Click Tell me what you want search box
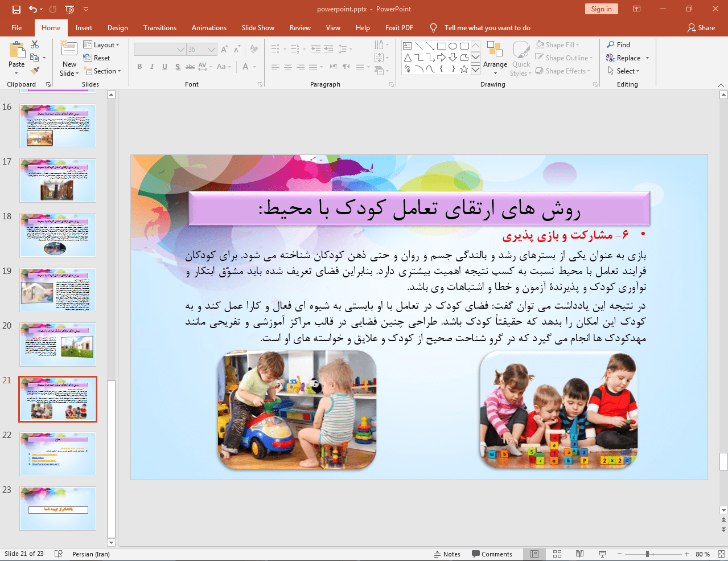The width and height of the screenshot is (728, 561). coord(487,28)
